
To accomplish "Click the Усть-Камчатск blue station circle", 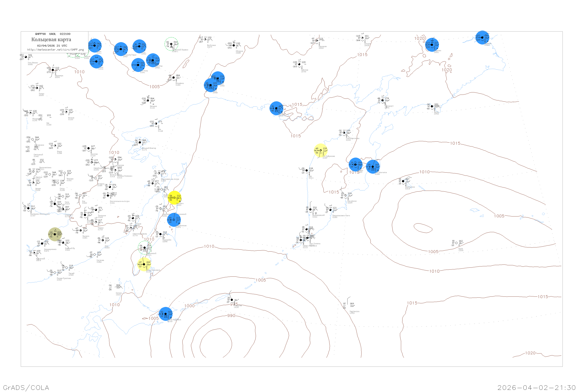I will [373, 167].
